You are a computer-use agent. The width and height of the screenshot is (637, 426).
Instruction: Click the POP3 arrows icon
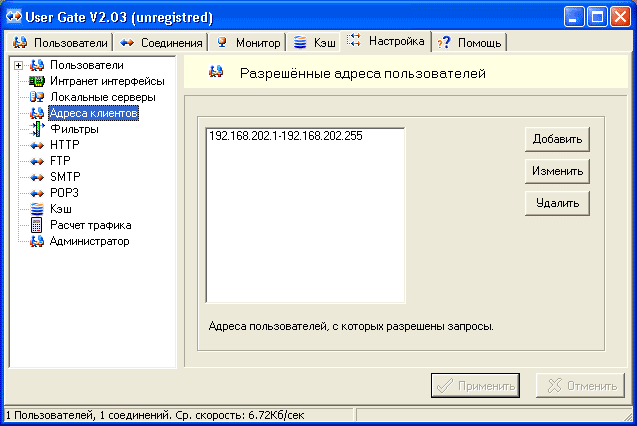point(37,193)
